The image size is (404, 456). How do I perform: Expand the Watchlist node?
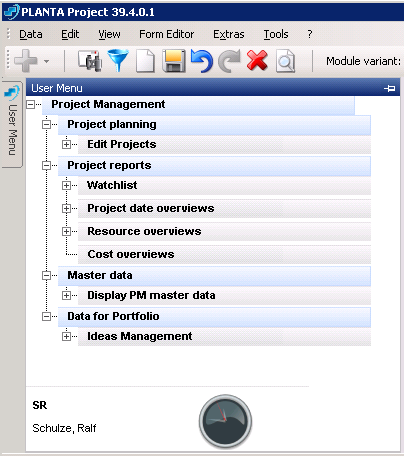pos(66,186)
